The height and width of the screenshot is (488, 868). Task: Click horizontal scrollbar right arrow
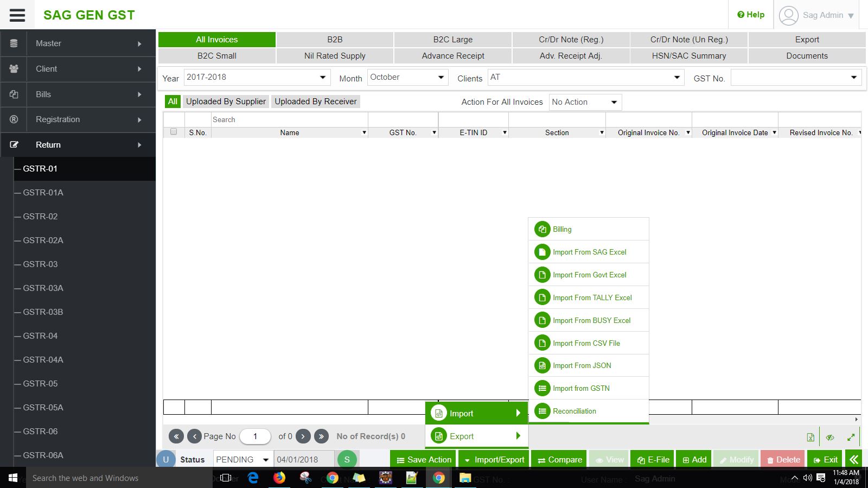point(857,419)
